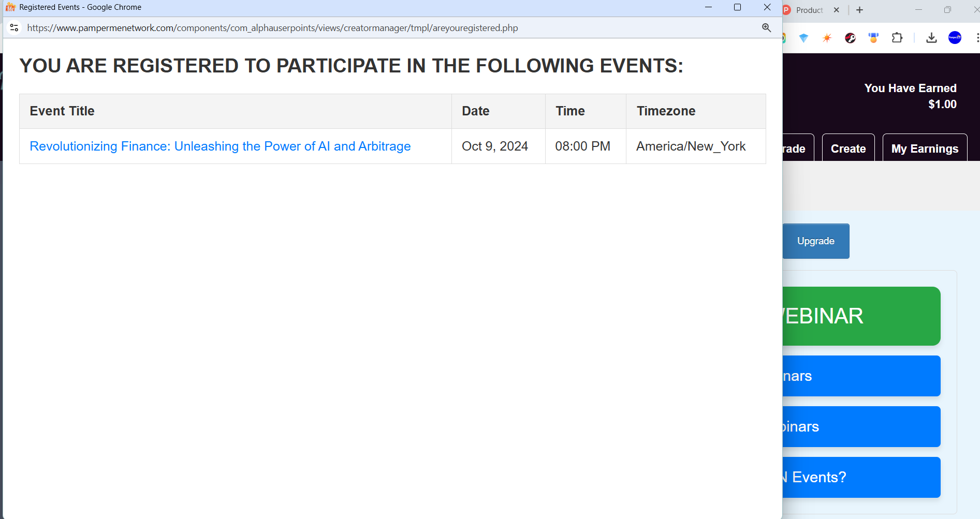Viewport: 980px width, 519px height.
Task: Open the My Earnings tab
Action: (925, 149)
